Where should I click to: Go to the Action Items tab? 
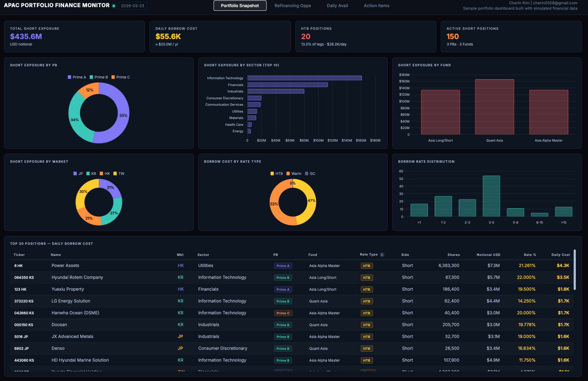[x=376, y=6]
